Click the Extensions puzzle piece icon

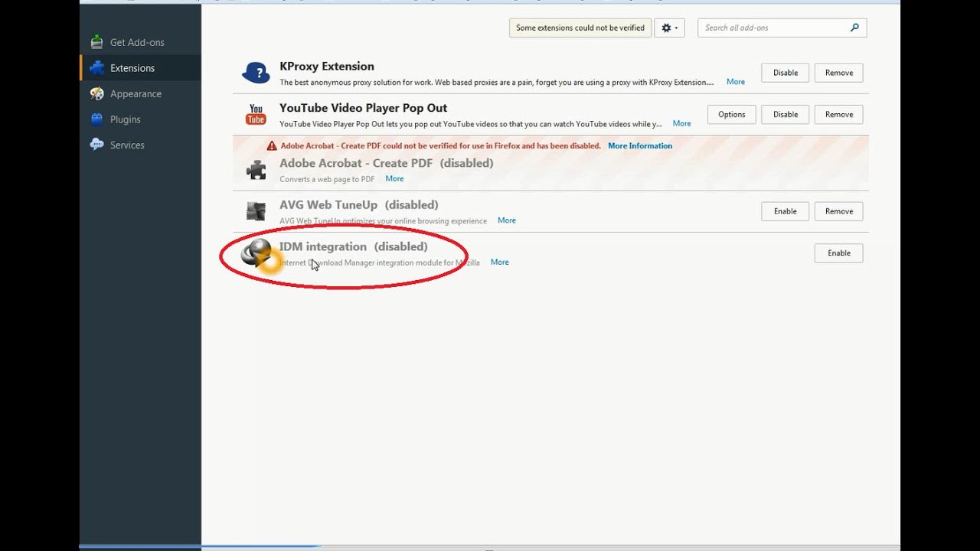pos(96,68)
